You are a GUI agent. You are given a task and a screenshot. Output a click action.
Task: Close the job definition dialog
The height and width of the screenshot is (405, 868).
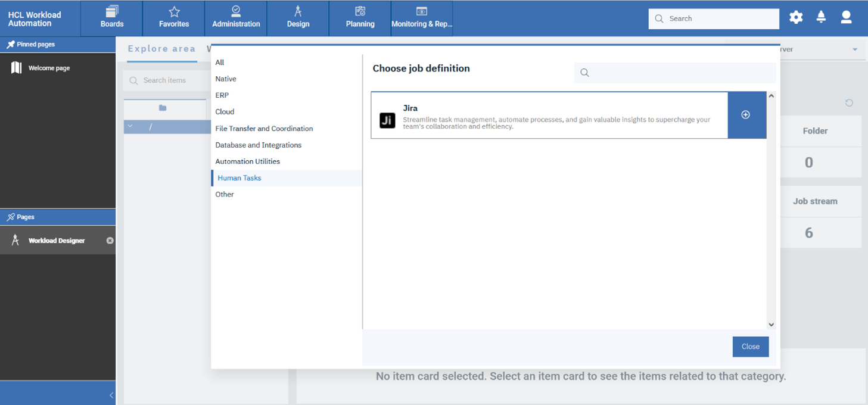click(x=750, y=347)
